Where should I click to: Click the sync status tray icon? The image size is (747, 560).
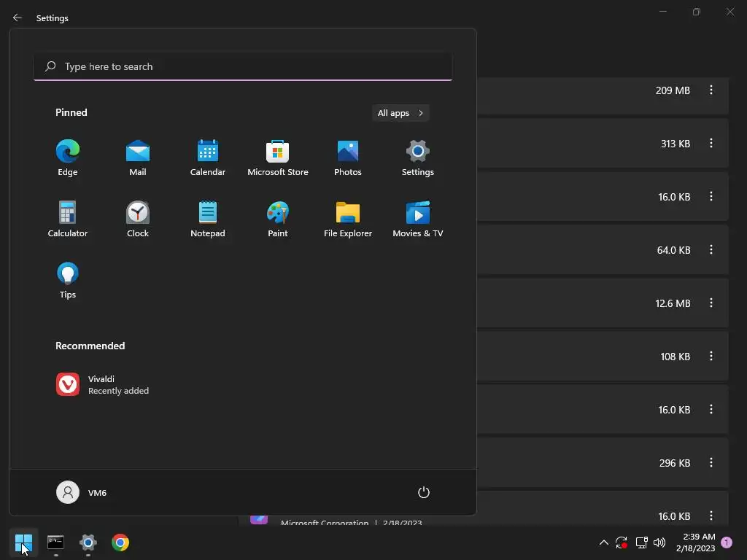point(622,542)
